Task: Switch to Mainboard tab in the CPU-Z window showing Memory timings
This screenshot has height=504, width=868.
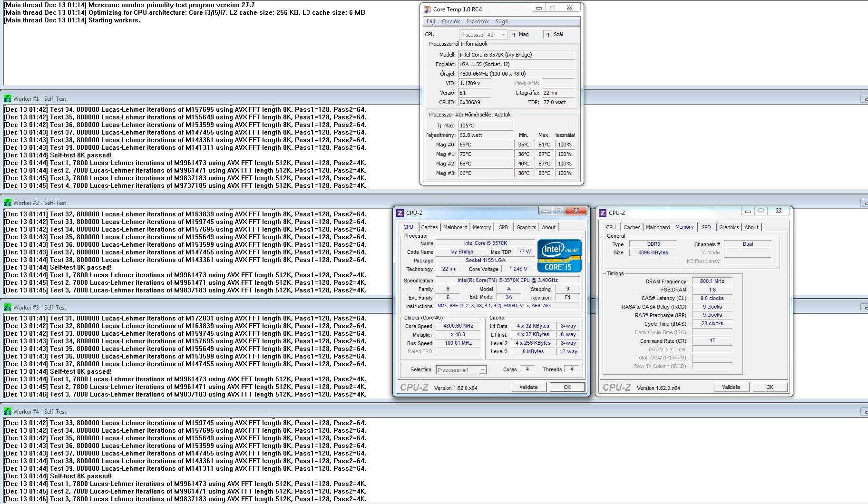Action: (658, 227)
